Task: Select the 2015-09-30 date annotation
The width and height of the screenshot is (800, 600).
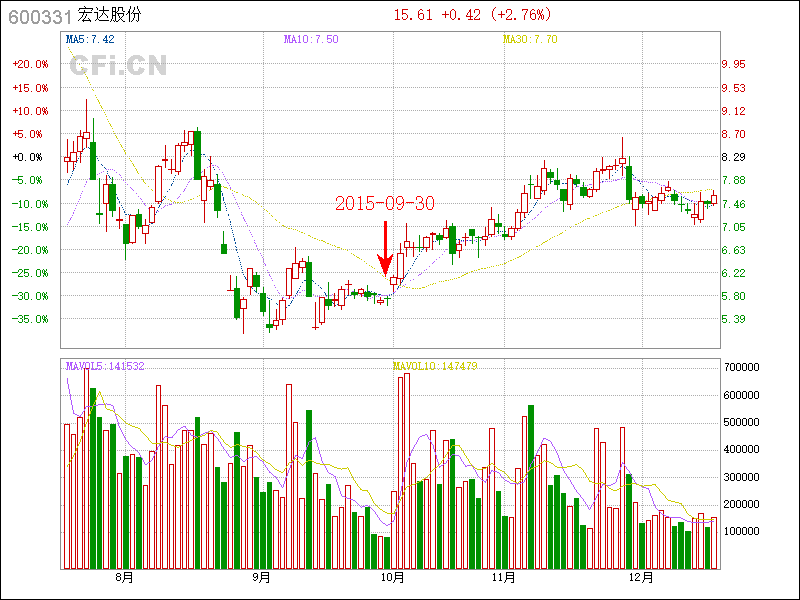Action: (385, 203)
